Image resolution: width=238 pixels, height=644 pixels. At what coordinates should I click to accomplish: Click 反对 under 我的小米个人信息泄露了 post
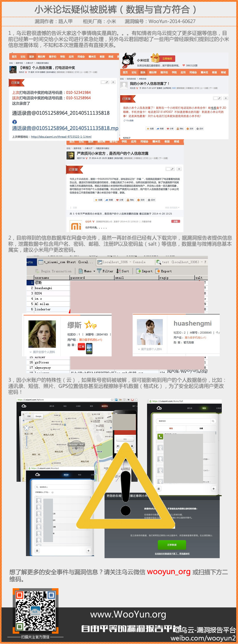tap(200, 129)
